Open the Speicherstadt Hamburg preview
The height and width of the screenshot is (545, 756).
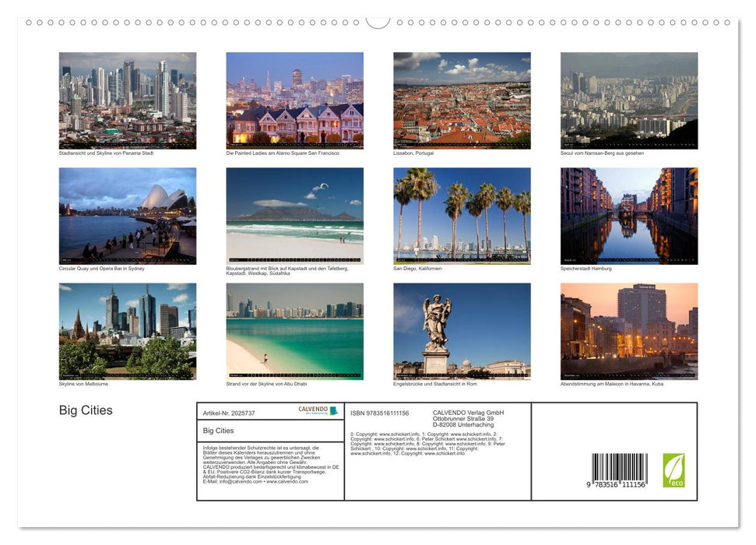pos(629,214)
